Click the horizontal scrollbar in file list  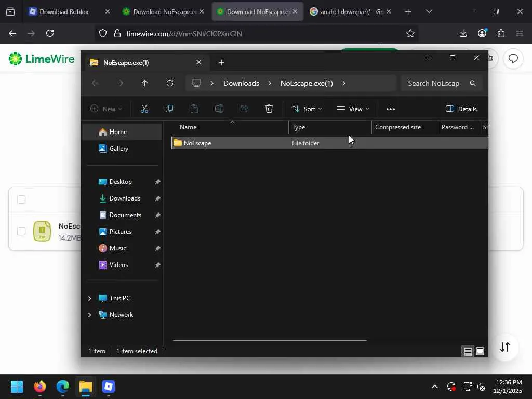270,340
